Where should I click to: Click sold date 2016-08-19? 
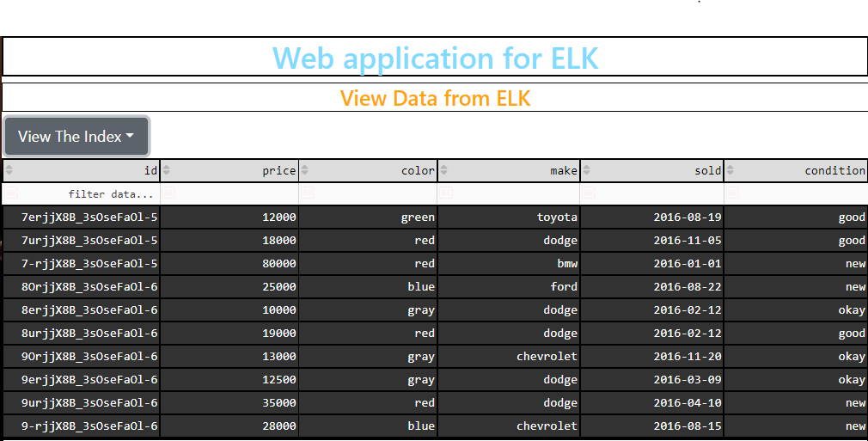[652, 217]
